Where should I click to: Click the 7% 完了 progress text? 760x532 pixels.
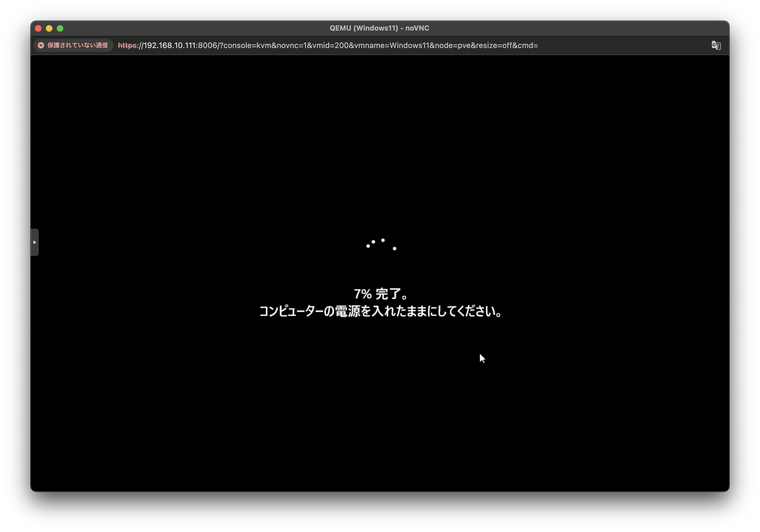[x=381, y=294]
